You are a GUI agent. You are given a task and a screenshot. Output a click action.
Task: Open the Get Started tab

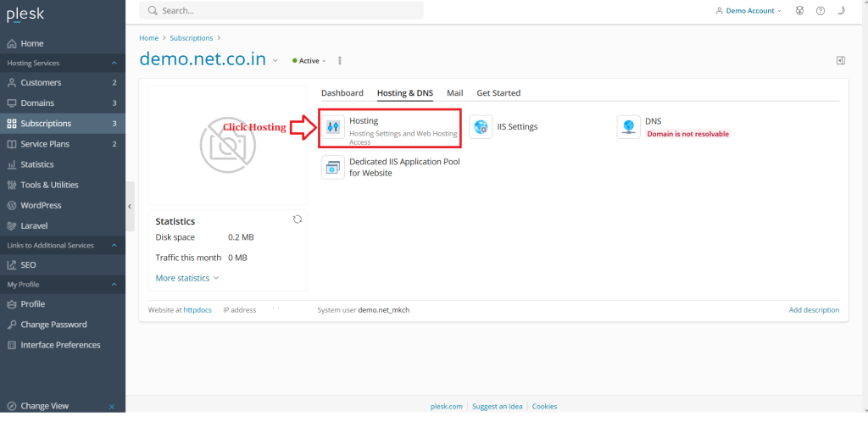(498, 93)
